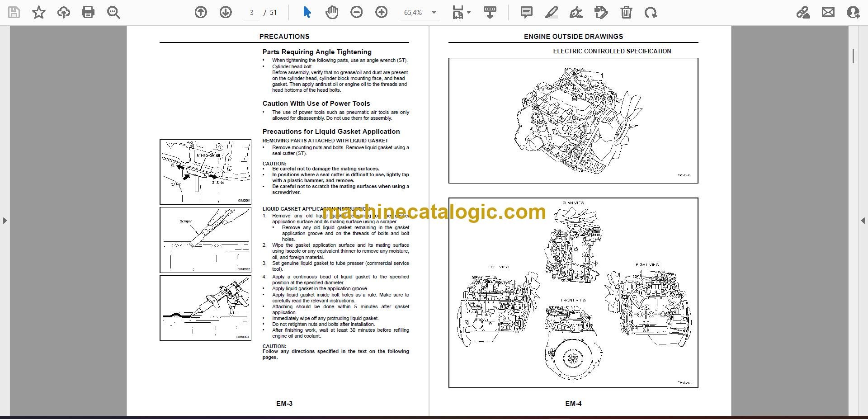Activate the hand pan tool
The image size is (868, 419).
click(x=332, y=13)
